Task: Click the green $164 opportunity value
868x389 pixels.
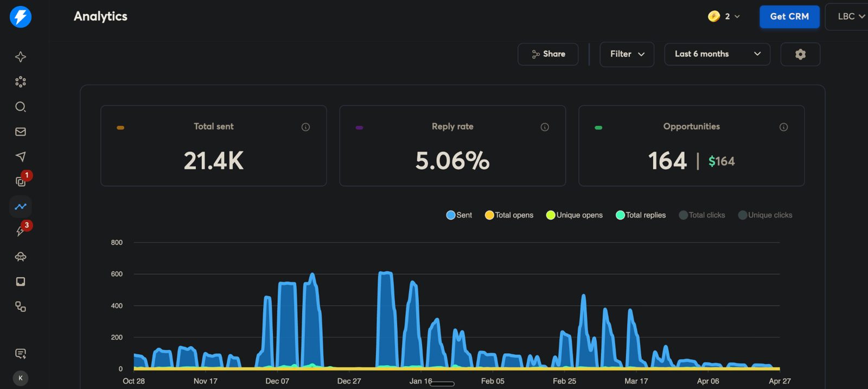Action: pos(722,161)
